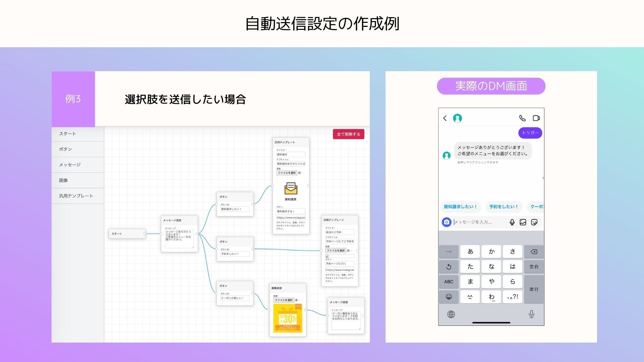Viewport: 644px width, 362px height.
Task: Select 汎用テンプレート in the left sidebar
Action: [76, 196]
